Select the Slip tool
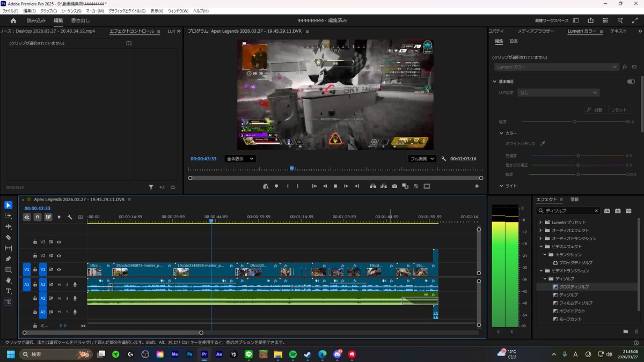 8,248
